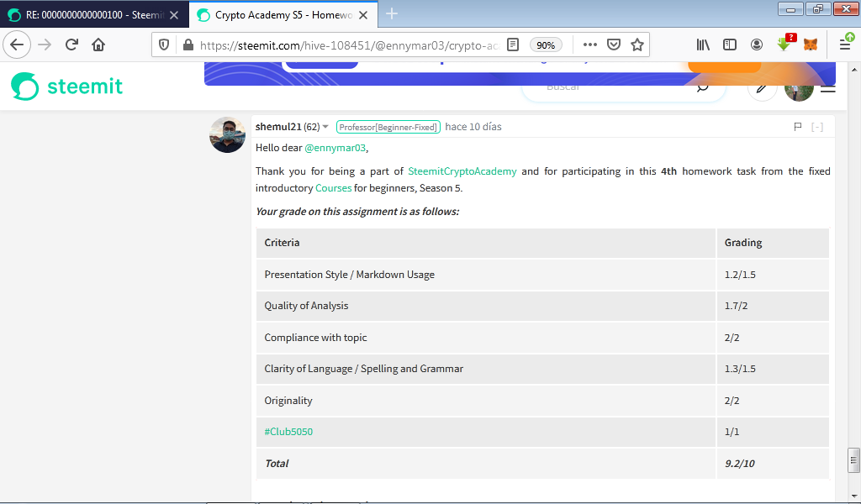The height and width of the screenshot is (504, 861).
Task: Restore down the browser window
Action: [x=817, y=8]
